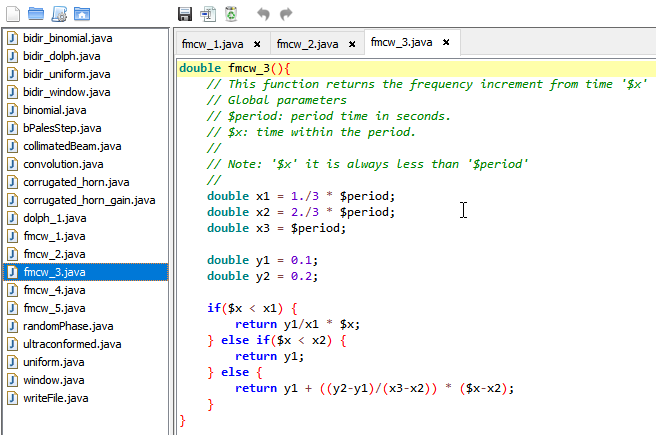The image size is (656, 435).
Task: Click the home folder icon
Action: pyautogui.click(x=82, y=14)
